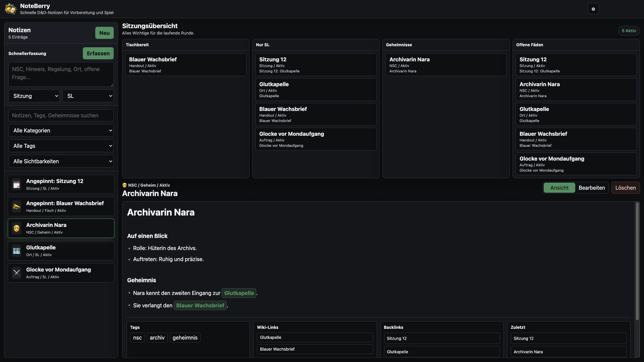Click the Sitzungsübersicht heading
Image resolution: width=644 pixels, height=362 pixels.
(150, 26)
